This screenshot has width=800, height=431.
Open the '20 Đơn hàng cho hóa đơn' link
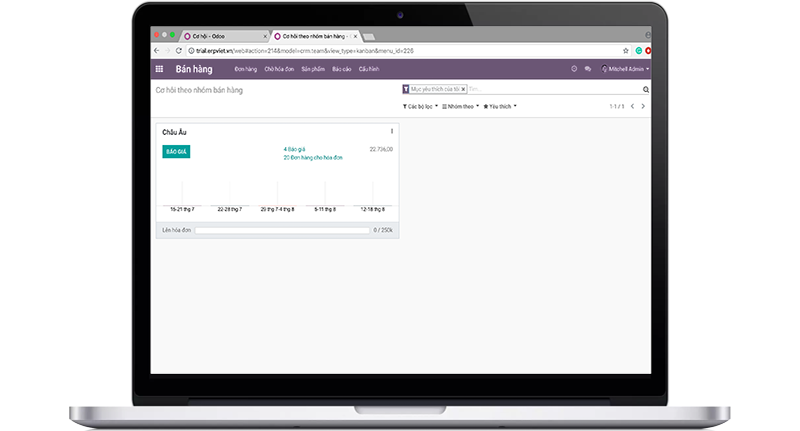click(313, 157)
